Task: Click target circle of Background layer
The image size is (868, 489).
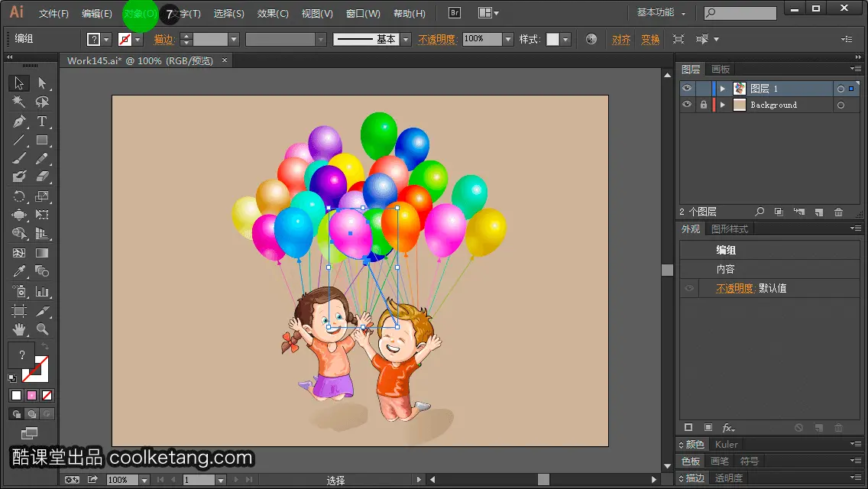Action: (840, 105)
